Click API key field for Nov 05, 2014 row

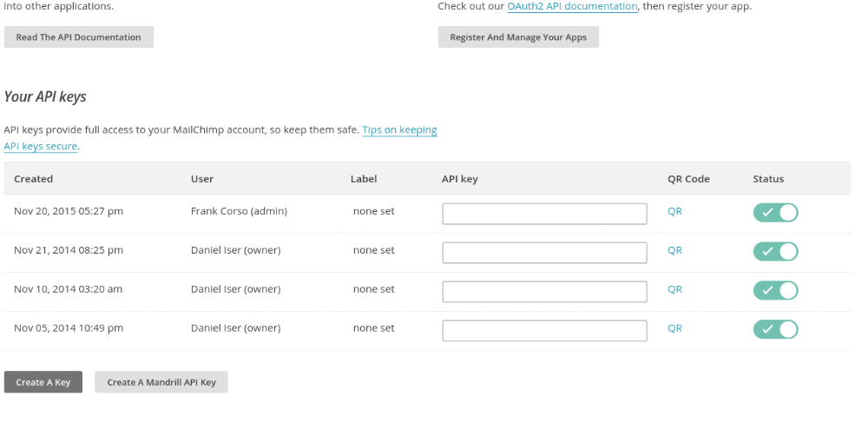[545, 331]
